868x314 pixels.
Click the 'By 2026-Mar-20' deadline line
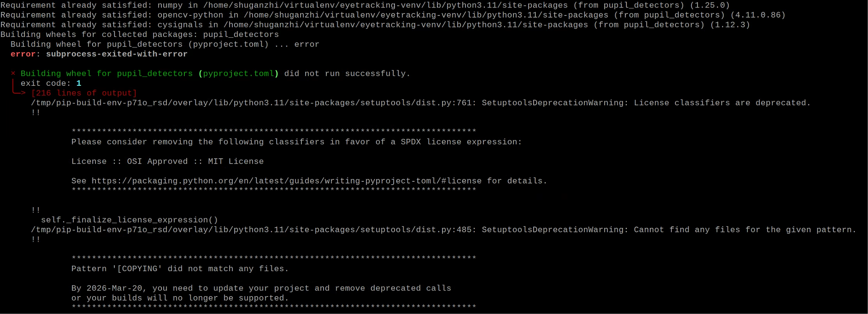pyautogui.click(x=261, y=288)
